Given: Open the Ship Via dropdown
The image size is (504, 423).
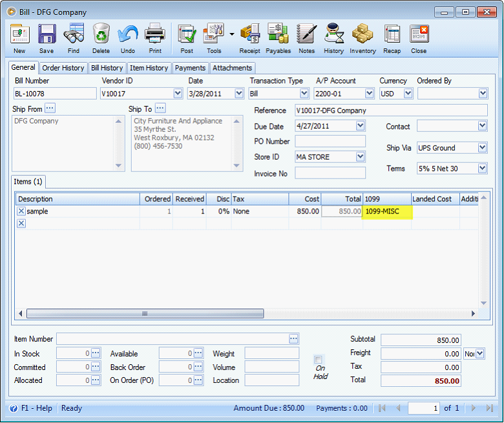Looking at the screenshot, I should 482,147.
